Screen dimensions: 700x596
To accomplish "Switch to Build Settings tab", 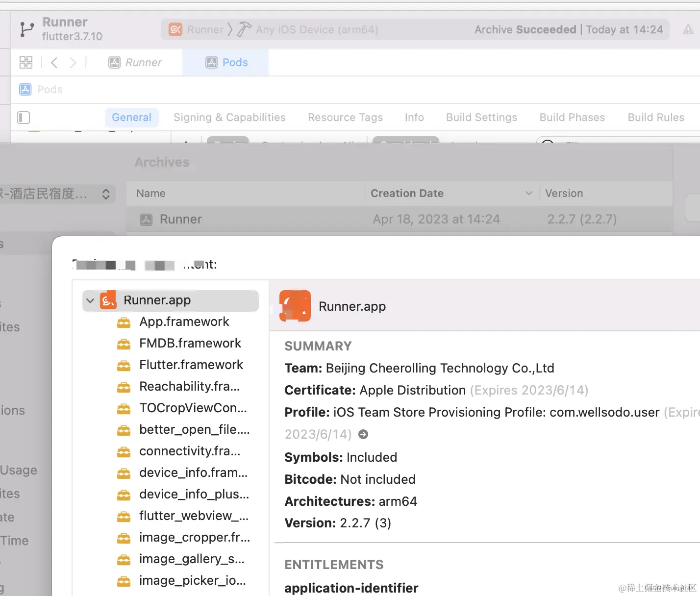I will 481,118.
